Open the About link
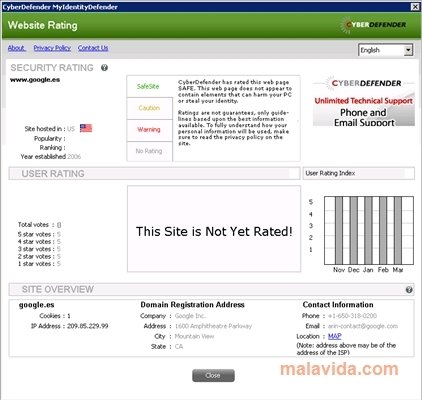 coord(16,48)
